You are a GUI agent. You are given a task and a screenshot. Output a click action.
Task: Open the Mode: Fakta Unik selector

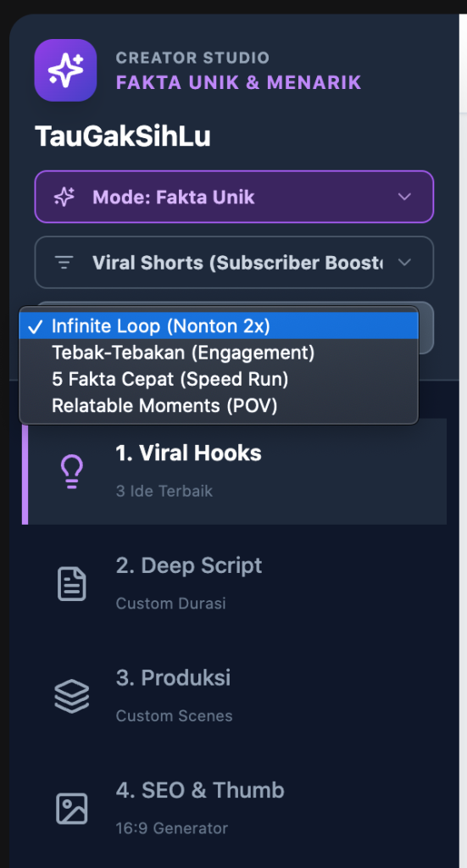click(234, 197)
